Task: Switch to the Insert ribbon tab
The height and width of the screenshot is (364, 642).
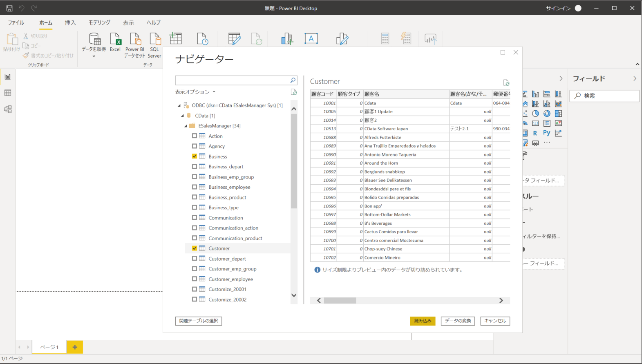Action: 70,23
